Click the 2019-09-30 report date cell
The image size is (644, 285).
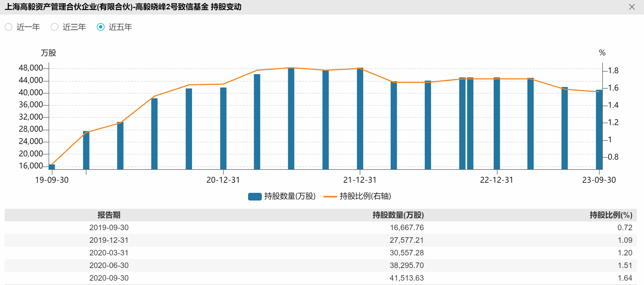pos(109,228)
